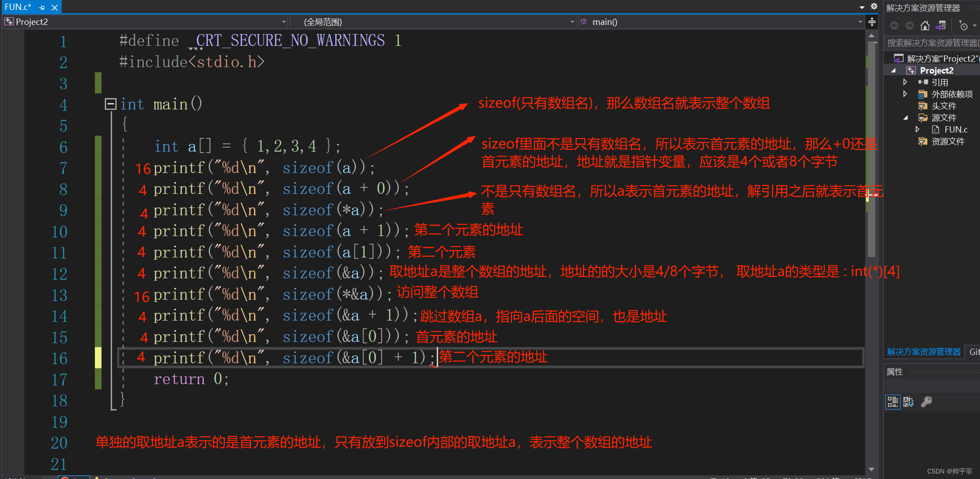Select the 源文件 folder

(x=944, y=118)
